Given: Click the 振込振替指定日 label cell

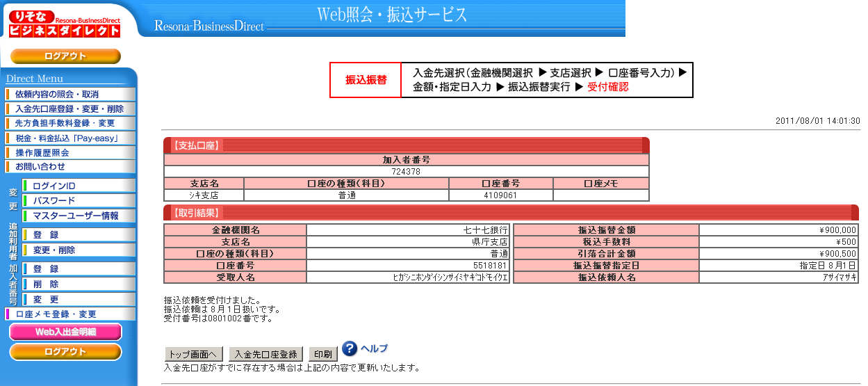Looking at the screenshot, I should [x=606, y=265].
